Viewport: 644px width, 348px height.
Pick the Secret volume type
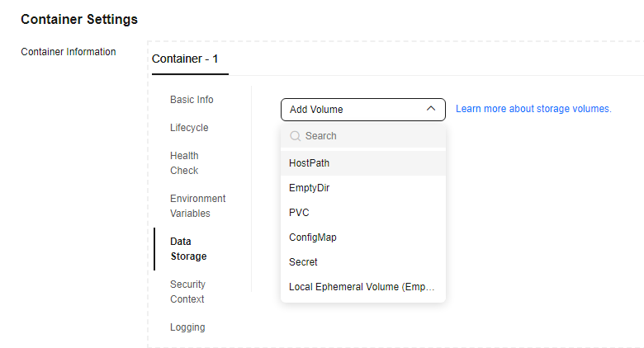pos(363,261)
